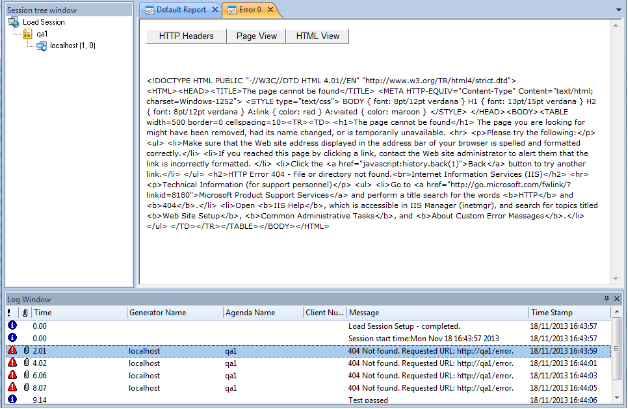Click the HTML View button
628x409 pixels.
(x=318, y=36)
